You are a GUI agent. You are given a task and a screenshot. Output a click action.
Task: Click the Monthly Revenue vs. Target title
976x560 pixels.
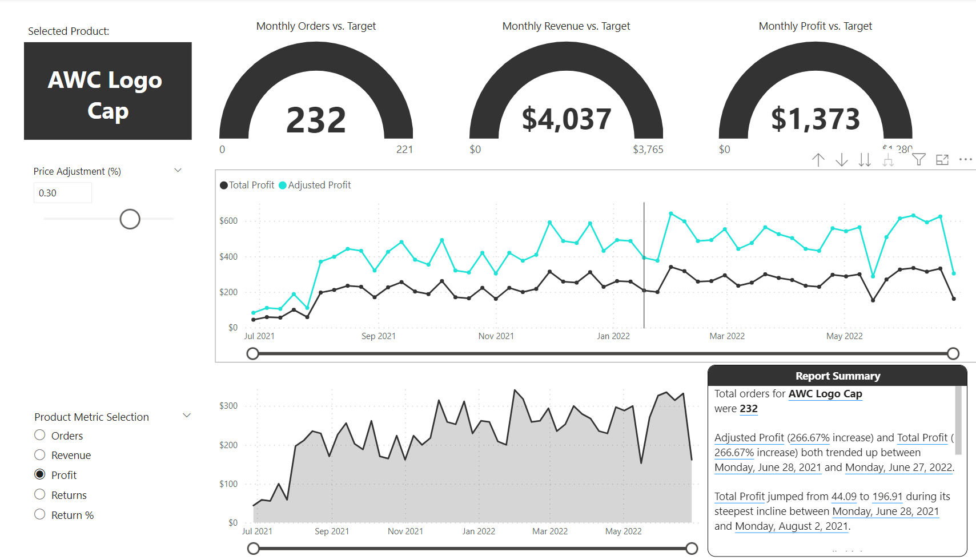(x=567, y=26)
